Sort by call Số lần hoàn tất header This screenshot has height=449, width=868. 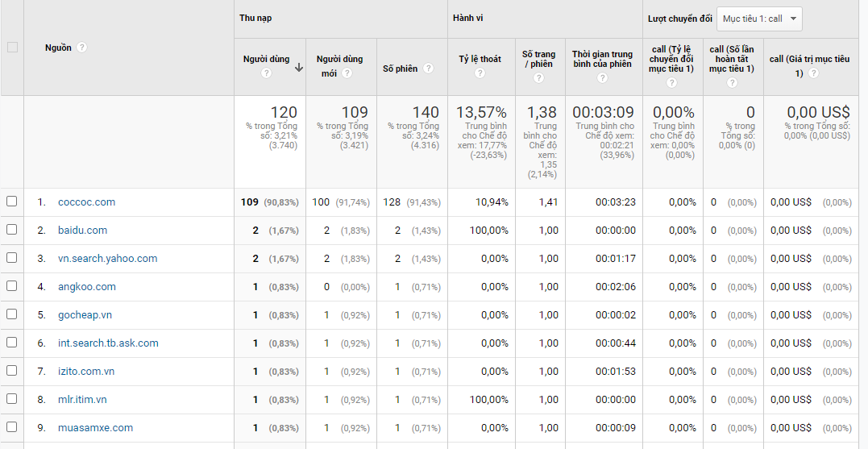732,59
